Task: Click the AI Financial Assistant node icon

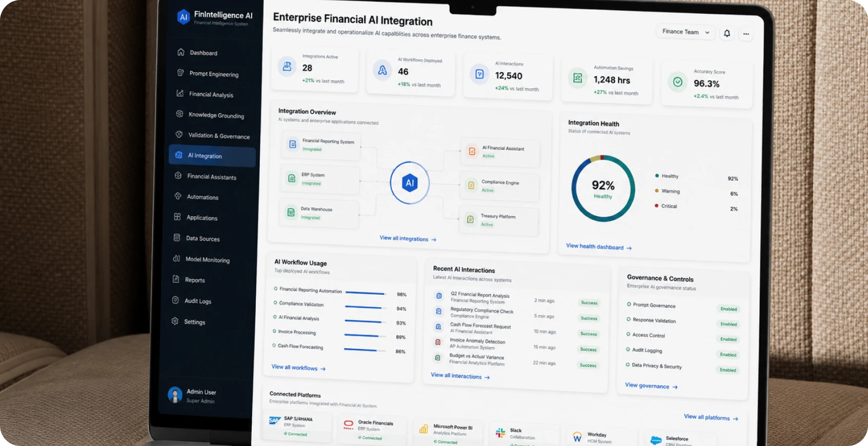Action: [x=472, y=151]
